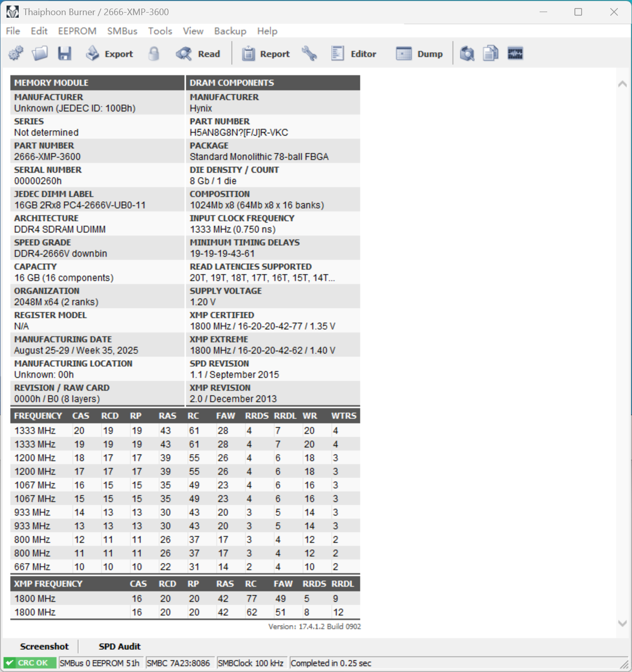Open the File menu
Viewport: 632px width, 672px height.
pyautogui.click(x=13, y=31)
